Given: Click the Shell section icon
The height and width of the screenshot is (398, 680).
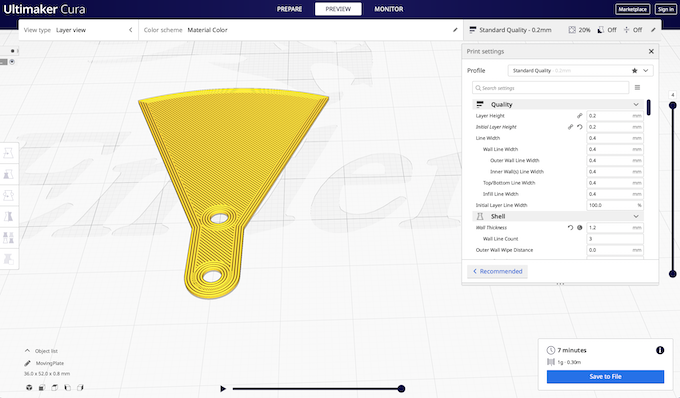Looking at the screenshot, I should pyautogui.click(x=480, y=216).
